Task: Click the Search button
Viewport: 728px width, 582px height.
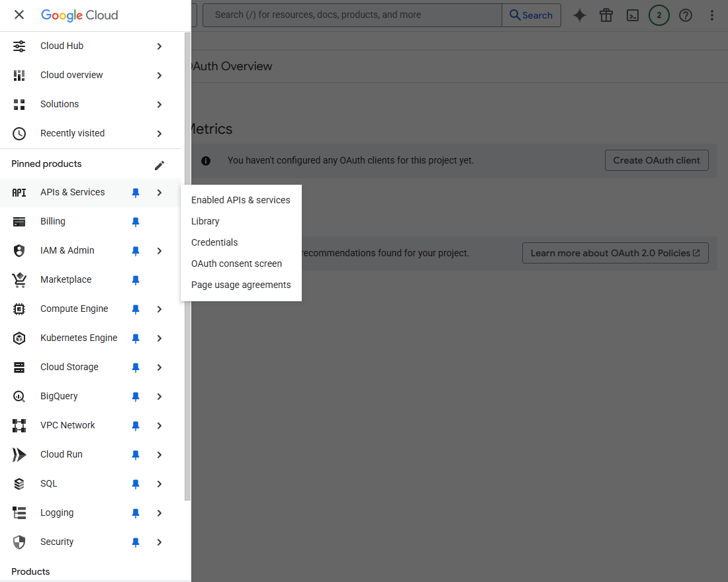Action: tap(531, 15)
